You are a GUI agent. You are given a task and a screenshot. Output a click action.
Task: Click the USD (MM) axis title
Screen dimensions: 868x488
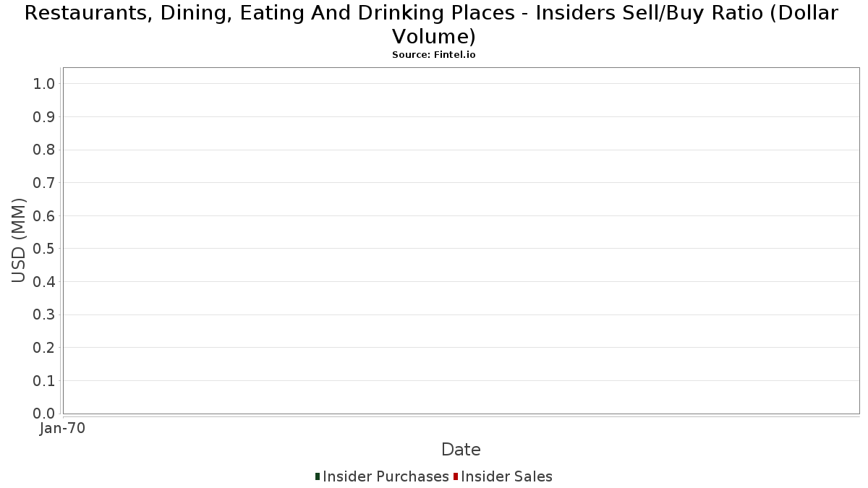coord(19,240)
